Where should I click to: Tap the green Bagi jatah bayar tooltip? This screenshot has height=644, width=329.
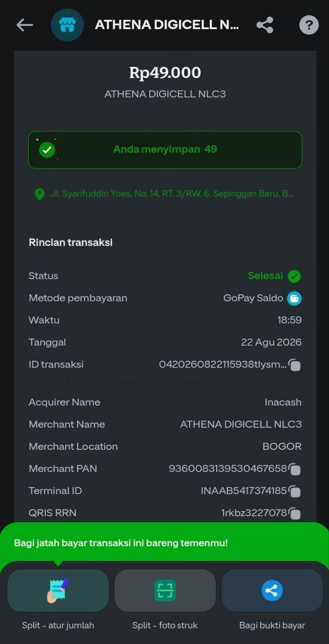[164, 543]
